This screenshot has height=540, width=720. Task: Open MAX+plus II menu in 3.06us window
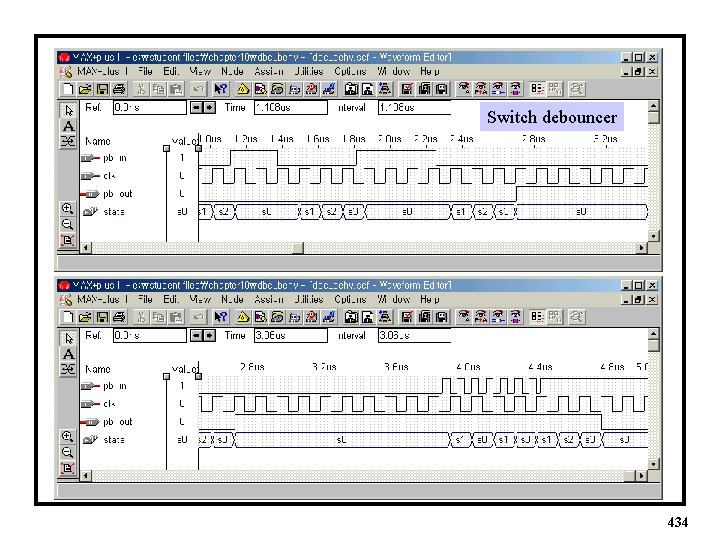coord(101,299)
